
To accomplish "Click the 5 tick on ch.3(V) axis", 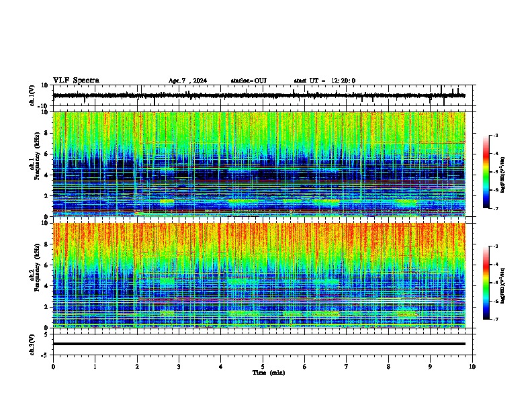I will click(x=47, y=334).
